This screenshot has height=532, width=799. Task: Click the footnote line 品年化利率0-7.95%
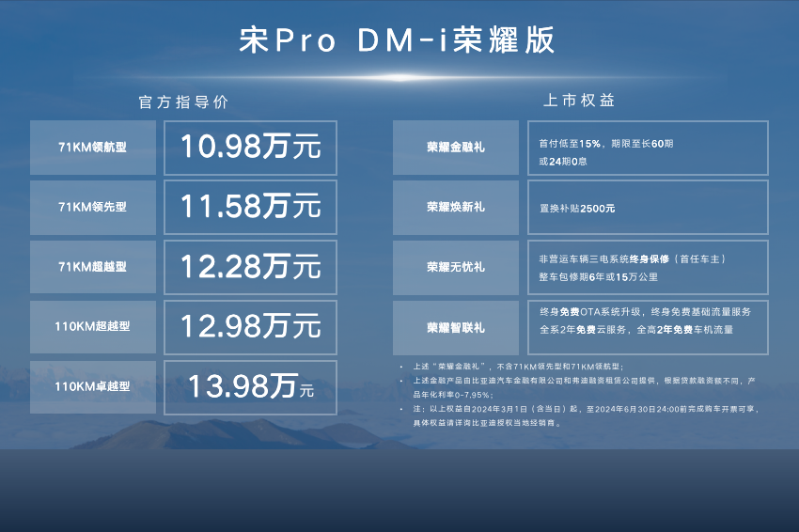453,395
